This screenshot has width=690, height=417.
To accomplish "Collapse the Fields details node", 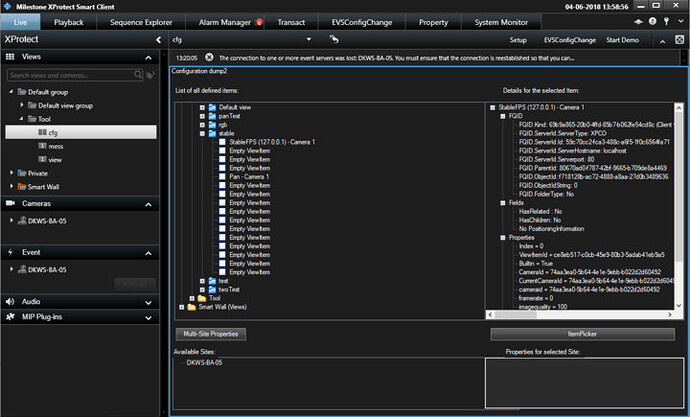I will point(503,203).
